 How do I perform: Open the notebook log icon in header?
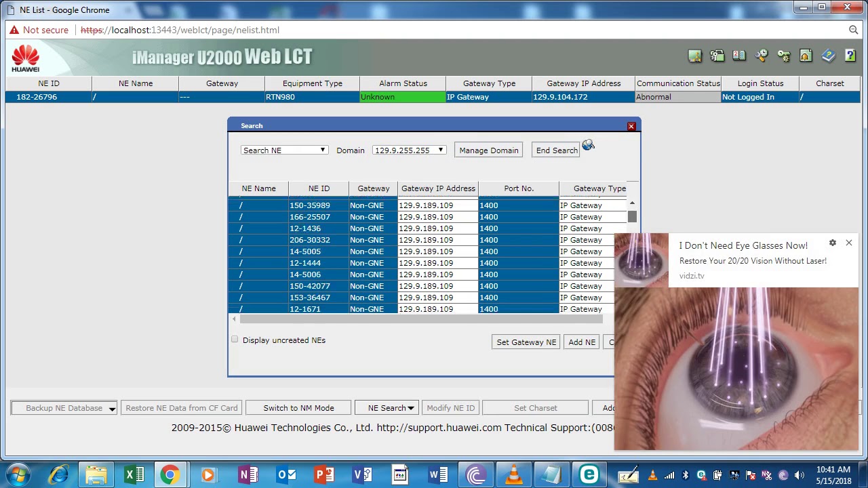[739, 56]
